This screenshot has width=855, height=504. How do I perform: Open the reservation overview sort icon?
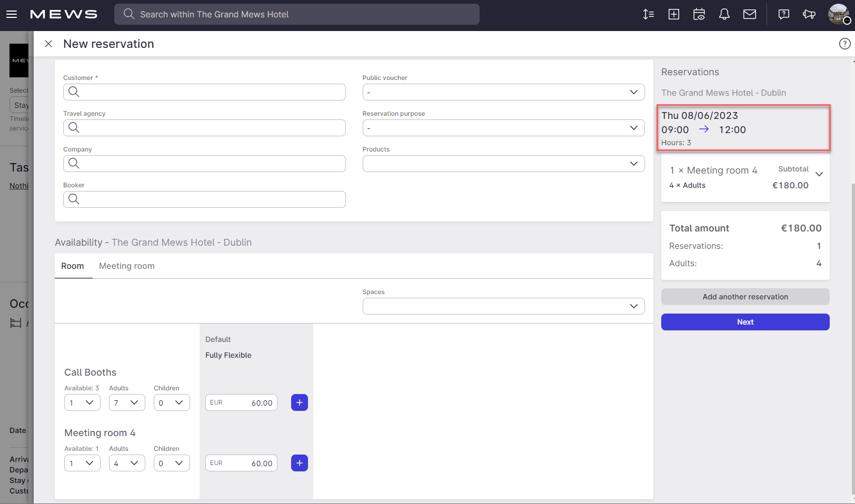coord(648,14)
